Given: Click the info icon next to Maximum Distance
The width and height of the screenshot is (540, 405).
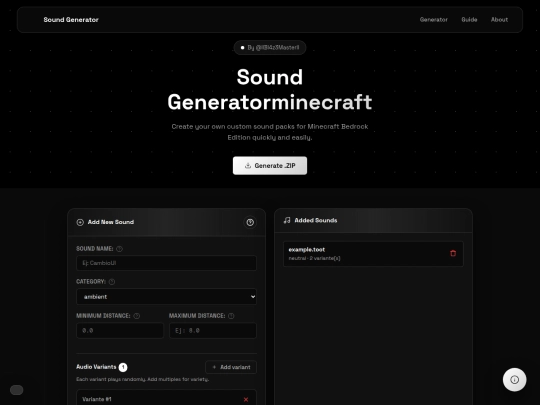Looking at the screenshot, I should pos(231,316).
